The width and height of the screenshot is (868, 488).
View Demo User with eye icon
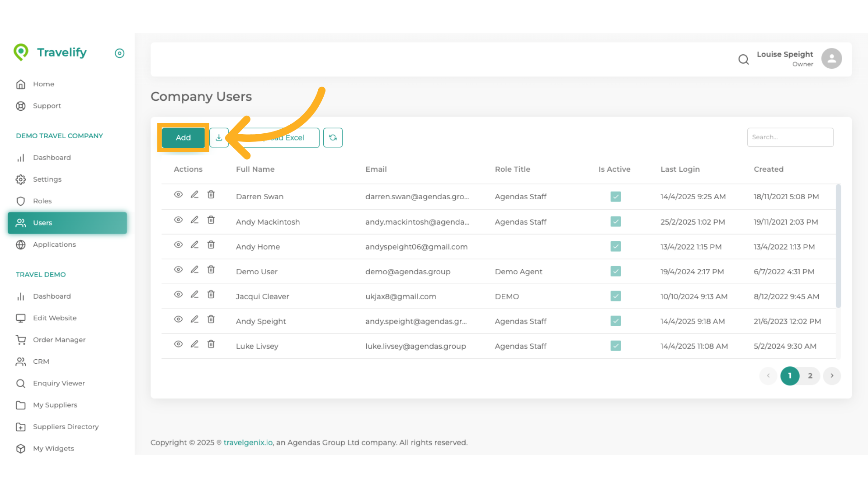tap(178, 270)
